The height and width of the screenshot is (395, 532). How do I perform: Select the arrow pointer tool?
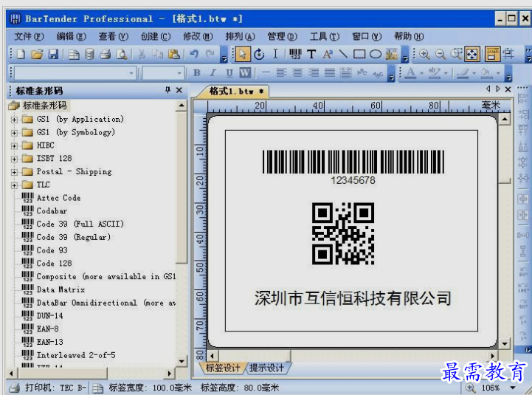tap(243, 54)
